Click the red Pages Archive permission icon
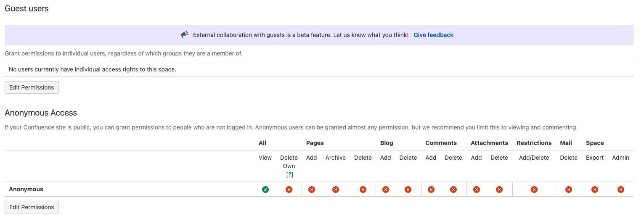This screenshot has width=644, height=216. 336,190
